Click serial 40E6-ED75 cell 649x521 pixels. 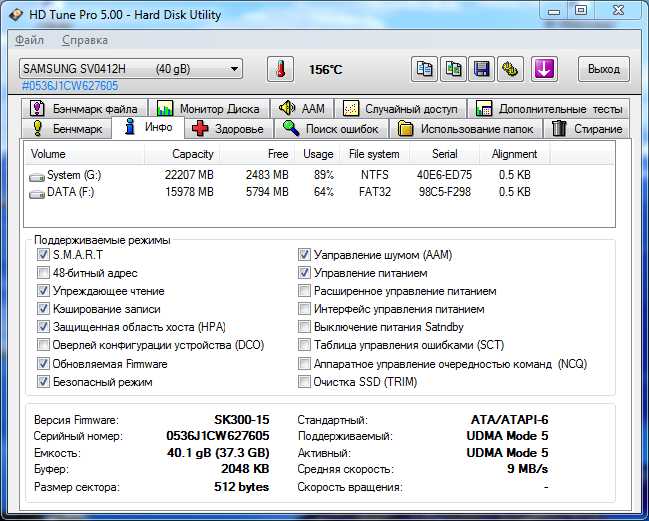click(x=445, y=175)
